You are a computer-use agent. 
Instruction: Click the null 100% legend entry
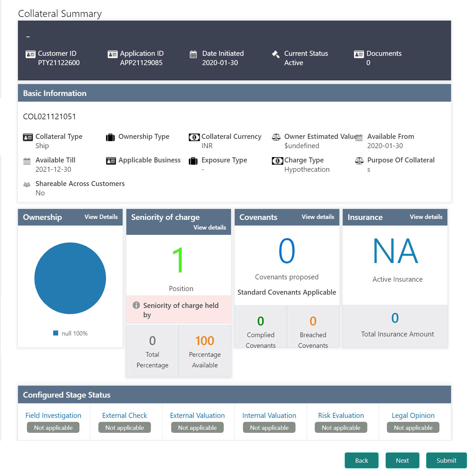tap(70, 333)
